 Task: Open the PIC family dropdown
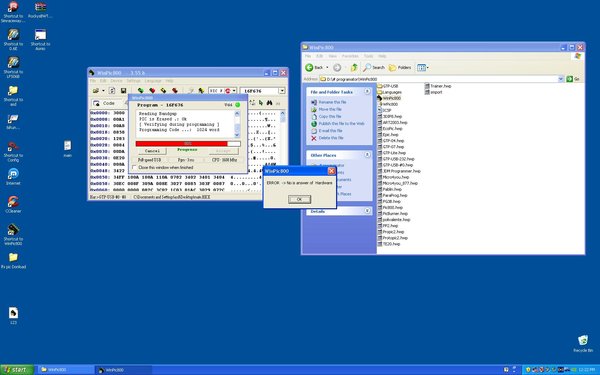pos(234,91)
